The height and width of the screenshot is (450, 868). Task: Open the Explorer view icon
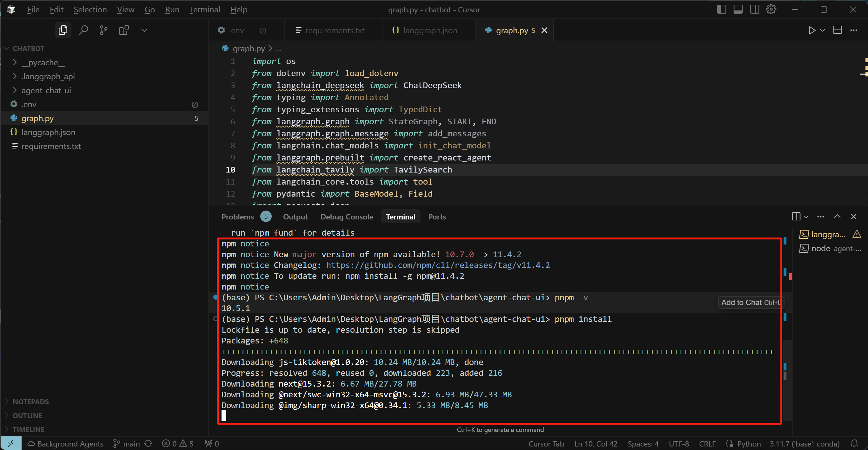[x=63, y=30]
